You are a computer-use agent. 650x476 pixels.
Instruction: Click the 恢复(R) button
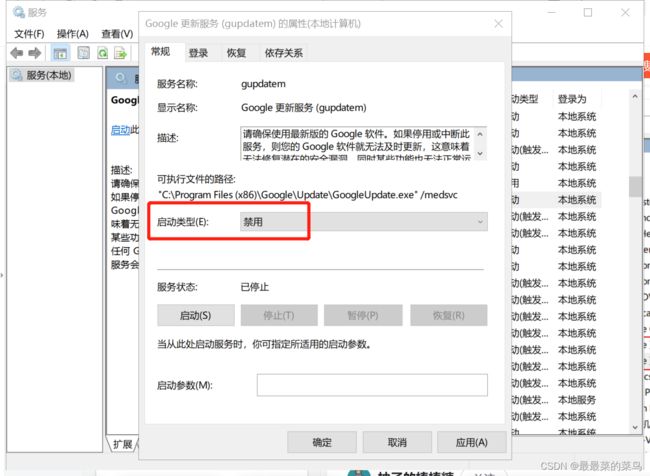click(x=449, y=316)
